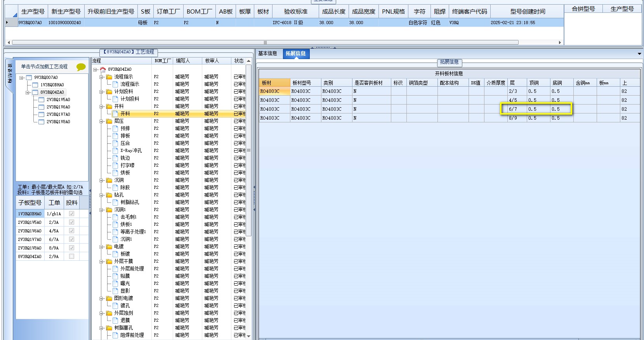Image resolution: width=644 pixels, height=340 pixels.
Task: Collapse the 开料 folder node
Action: tap(102, 106)
